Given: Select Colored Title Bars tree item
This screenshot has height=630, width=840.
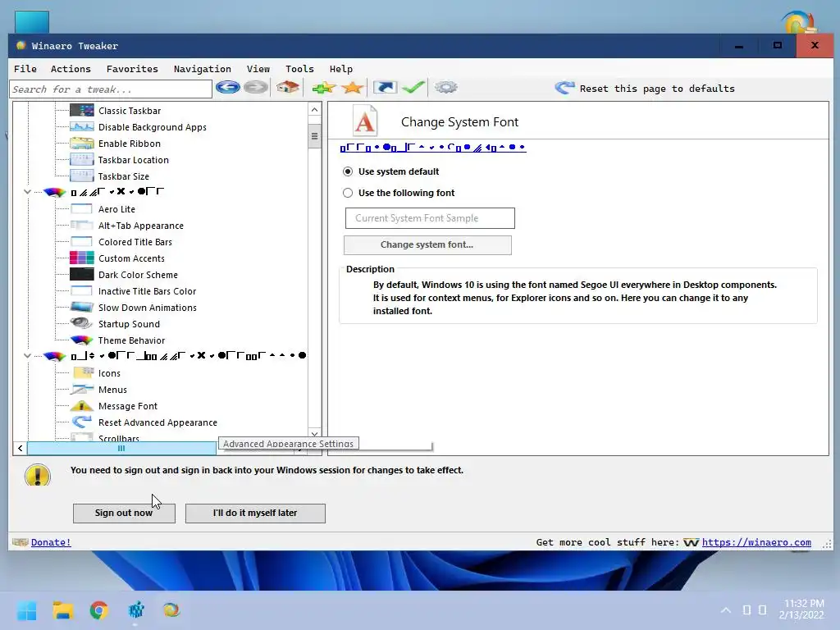Looking at the screenshot, I should point(135,242).
